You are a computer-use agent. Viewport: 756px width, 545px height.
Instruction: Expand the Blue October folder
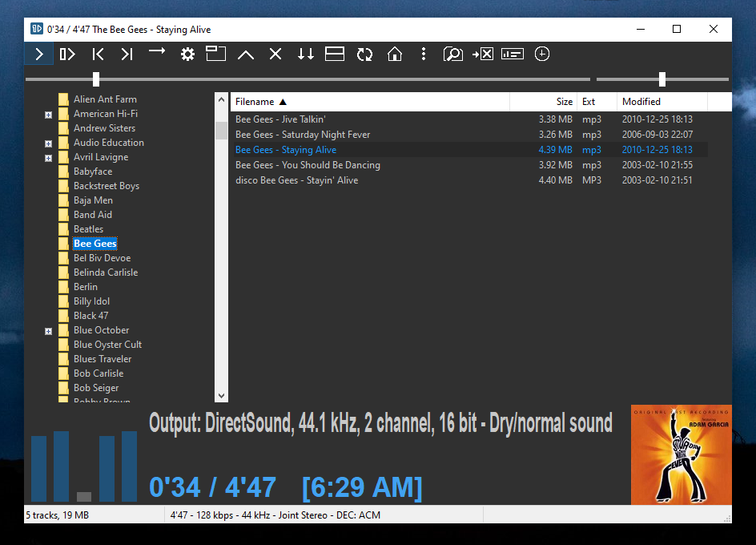pyautogui.click(x=48, y=332)
